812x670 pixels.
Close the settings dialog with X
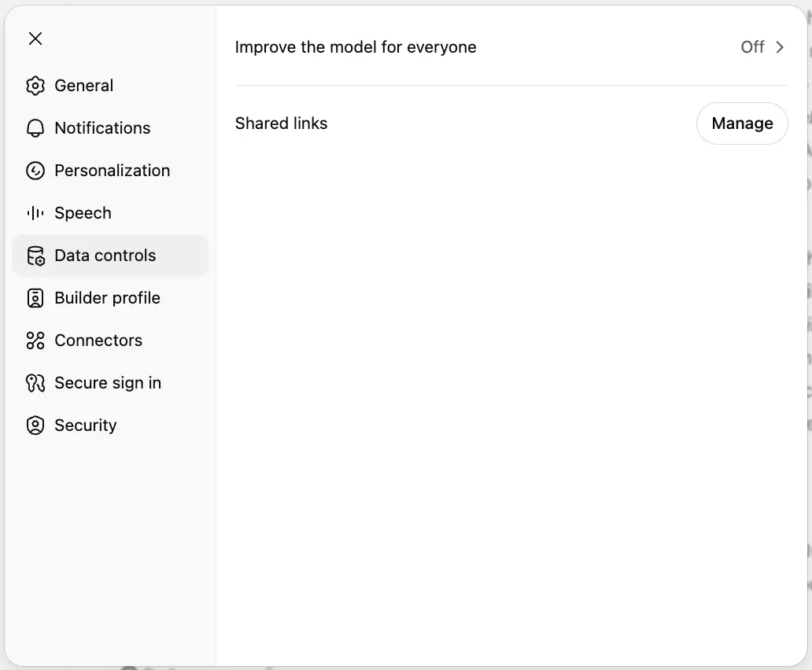35,39
